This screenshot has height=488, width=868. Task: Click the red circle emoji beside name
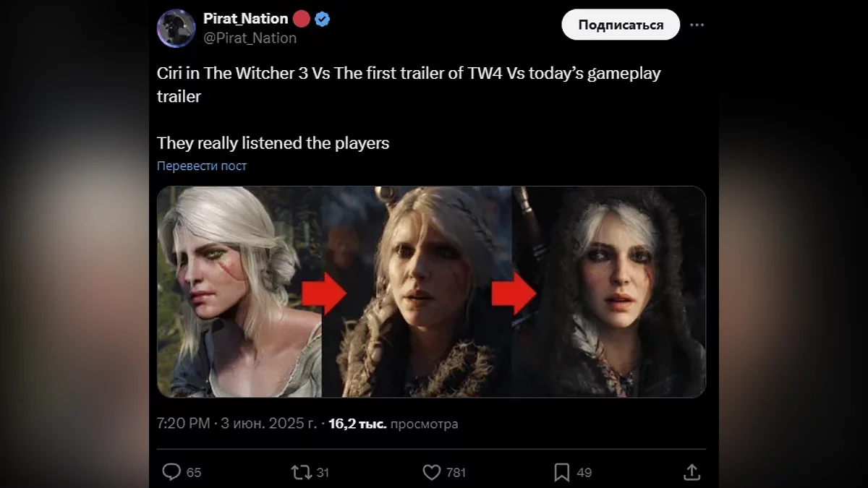click(302, 19)
